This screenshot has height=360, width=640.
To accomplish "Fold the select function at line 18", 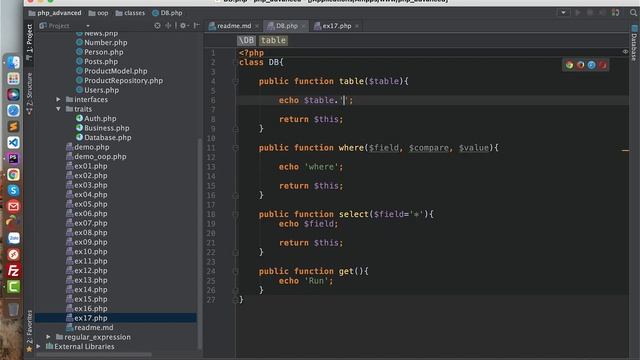I will 236,214.
